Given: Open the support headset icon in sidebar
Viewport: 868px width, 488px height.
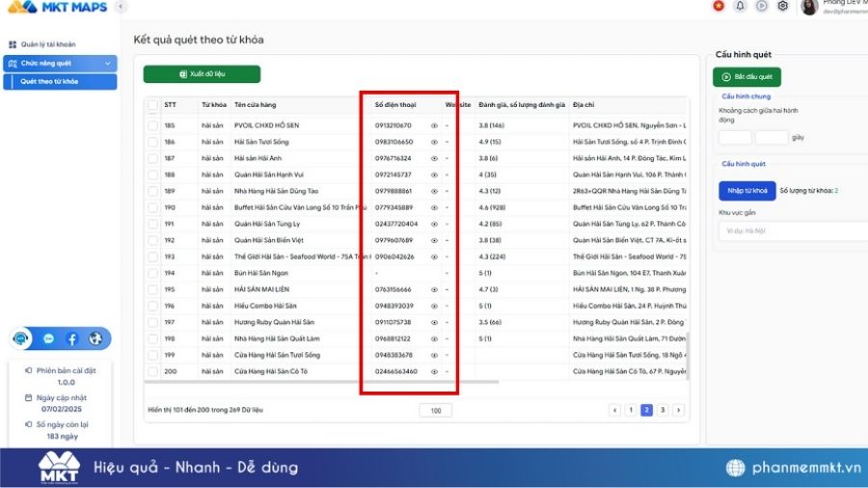Looking at the screenshot, I should tap(21, 339).
